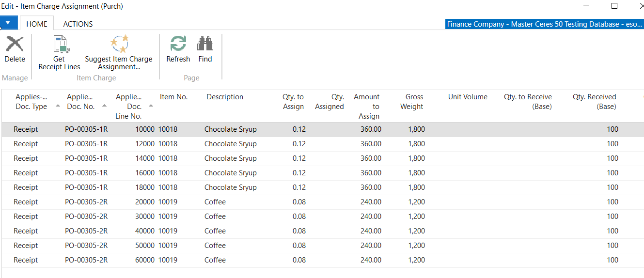Open the blue application menu dropdown
Screen dimensions: 644x278
coord(8,23)
